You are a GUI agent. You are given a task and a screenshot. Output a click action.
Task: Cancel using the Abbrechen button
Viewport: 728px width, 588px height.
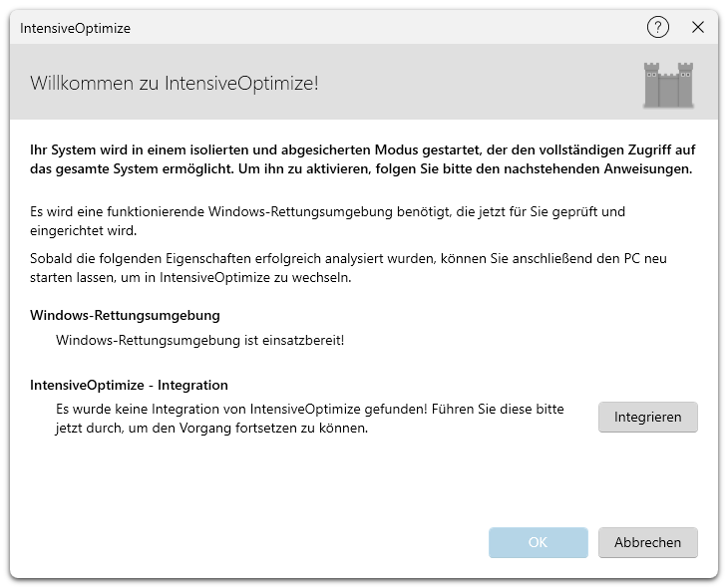(647, 542)
